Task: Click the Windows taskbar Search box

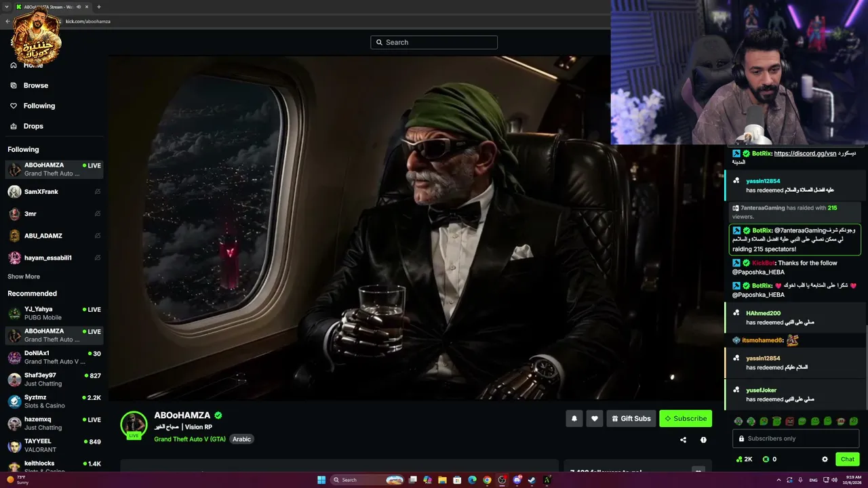Action: 367,480
